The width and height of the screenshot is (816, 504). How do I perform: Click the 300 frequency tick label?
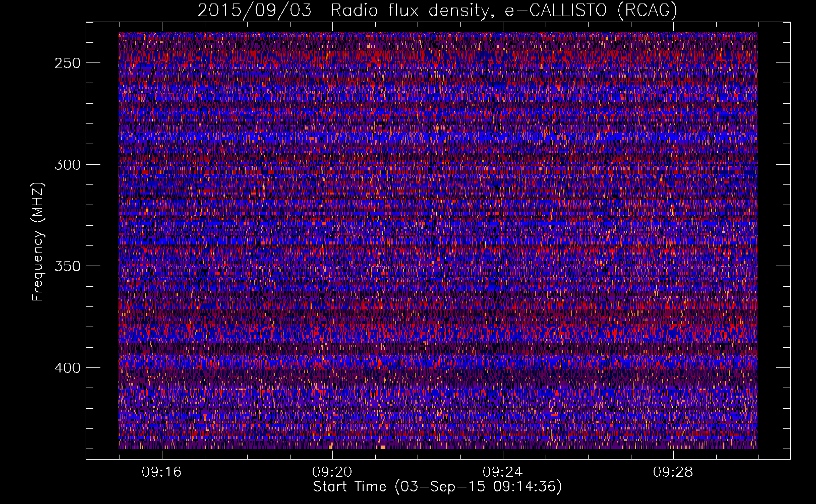(67, 165)
